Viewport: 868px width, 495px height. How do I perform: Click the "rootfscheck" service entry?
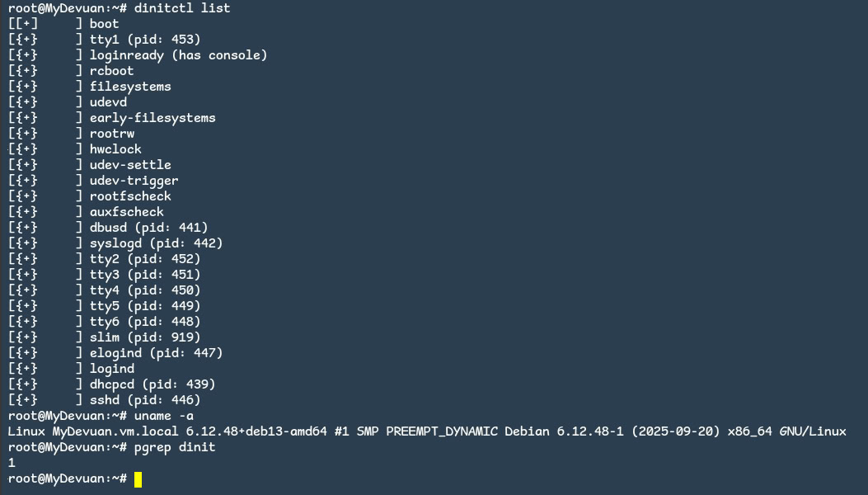click(130, 196)
